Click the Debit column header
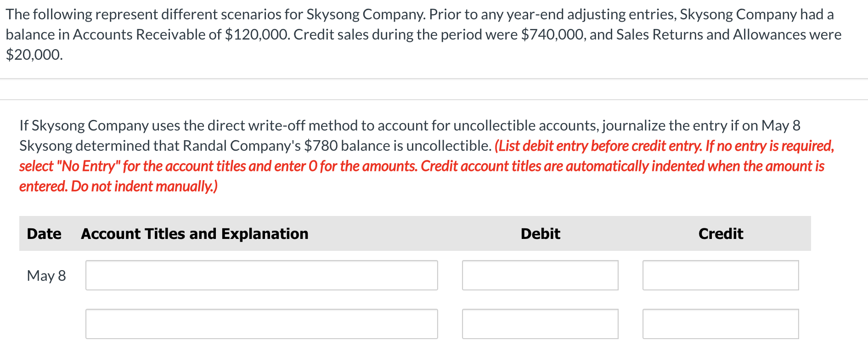Viewport: 868px width, 363px height. tap(540, 233)
